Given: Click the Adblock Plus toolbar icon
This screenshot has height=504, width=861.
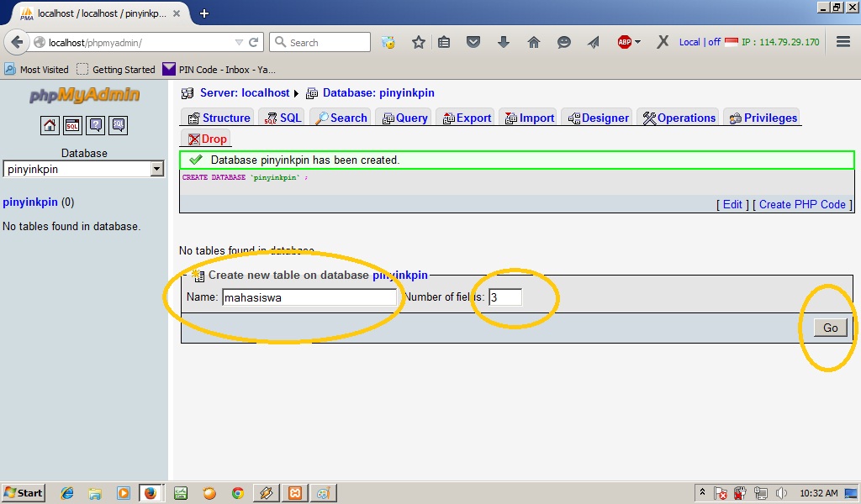Looking at the screenshot, I should [x=623, y=41].
